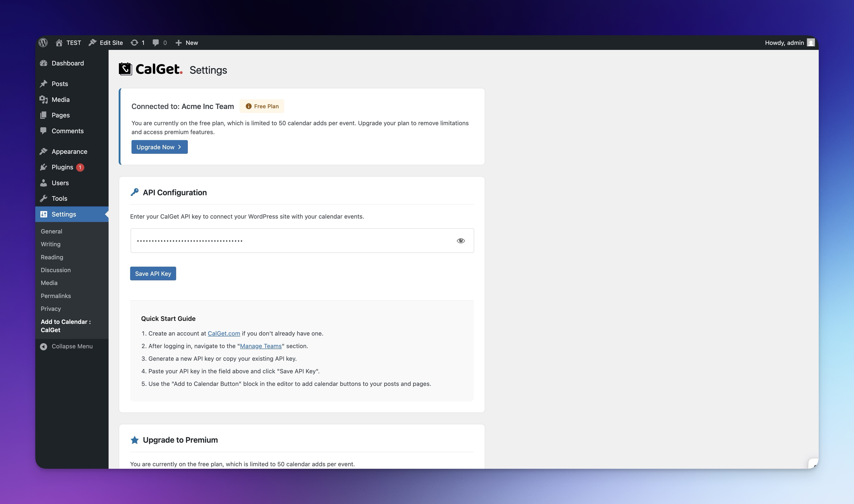Screen dimensions: 854x504
Task: Click the Upgrade to Premium star icon
Action: pos(134,440)
